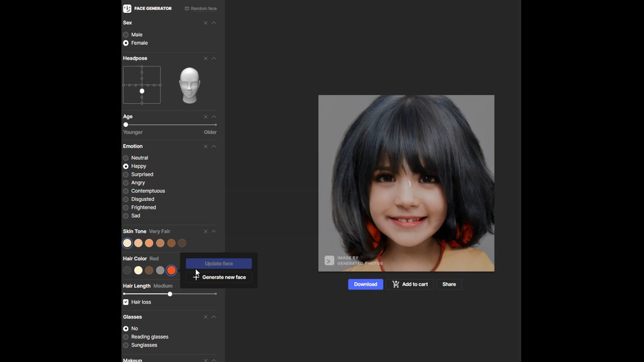This screenshot has height=362, width=644.
Task: Collapse the Skin Tone section chevron
Action: [214, 231]
